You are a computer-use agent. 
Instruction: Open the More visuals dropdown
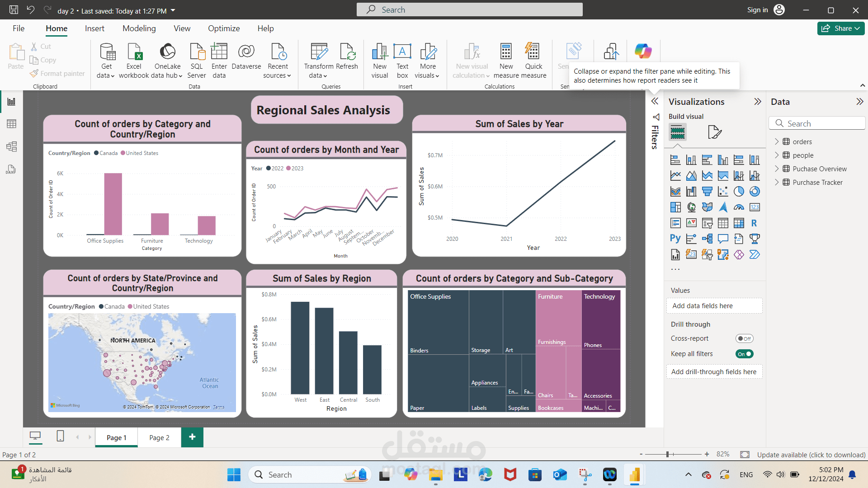[428, 61]
